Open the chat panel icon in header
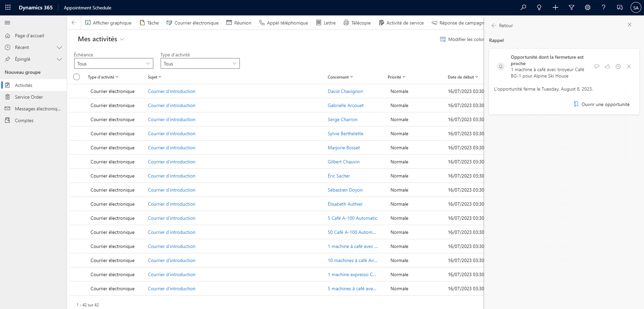 [620, 7]
